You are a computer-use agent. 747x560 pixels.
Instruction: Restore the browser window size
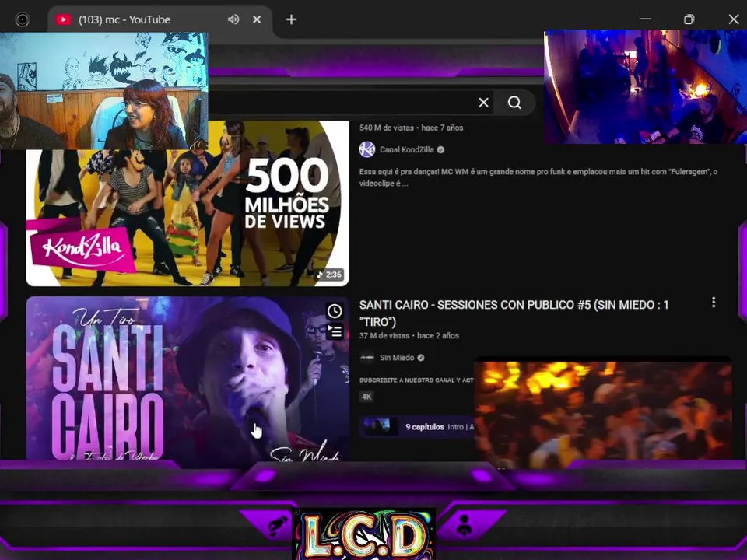[x=689, y=19]
